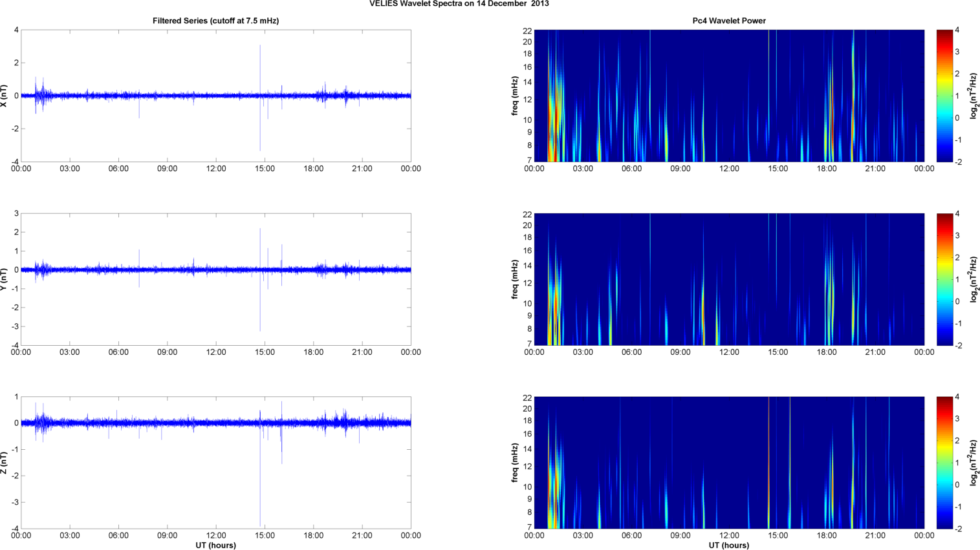
Task: Click the top colorbar's 'log2(nT²/Hz)' label
Action: (973, 96)
